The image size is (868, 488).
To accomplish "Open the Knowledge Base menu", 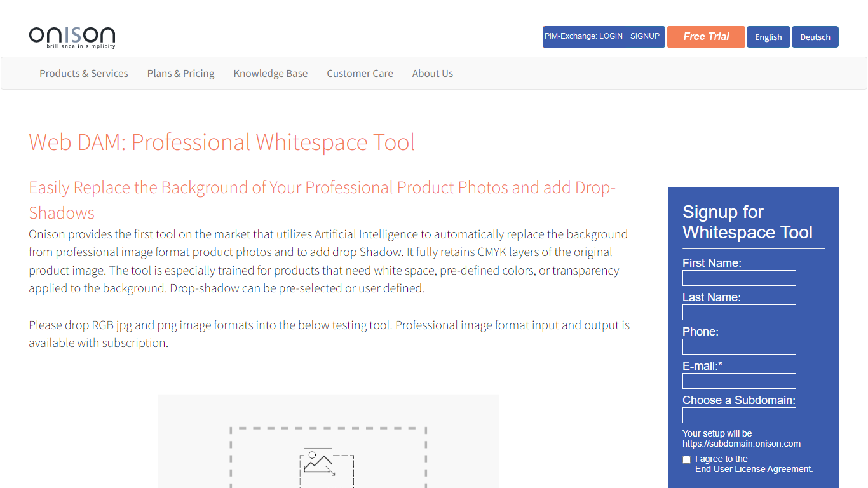I will 270,74.
